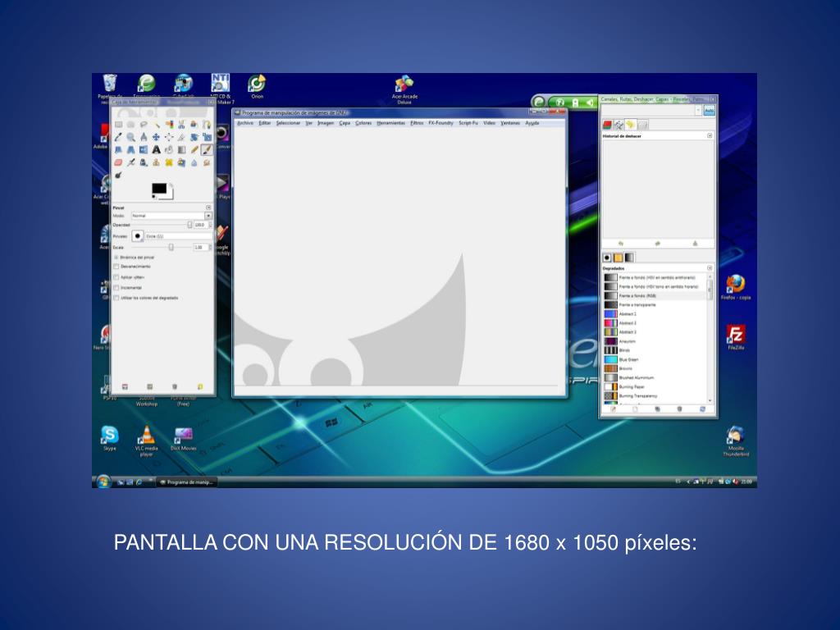This screenshot has width=840, height=630.
Task: Open the Historial de deshacer panel menu
Action: coord(710,135)
